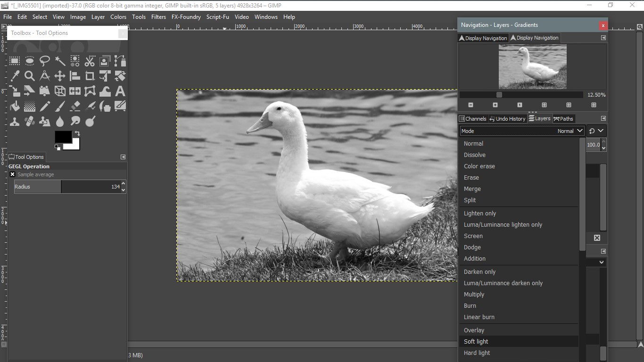The width and height of the screenshot is (644, 362).
Task: Toggle the Sample average checkbox
Action: [x=13, y=174]
